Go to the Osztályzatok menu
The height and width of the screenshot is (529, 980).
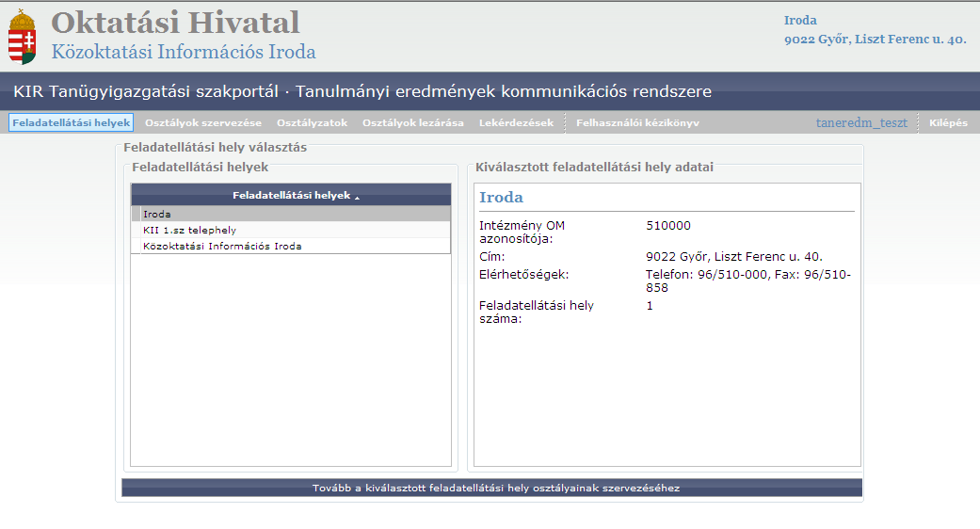tap(312, 122)
